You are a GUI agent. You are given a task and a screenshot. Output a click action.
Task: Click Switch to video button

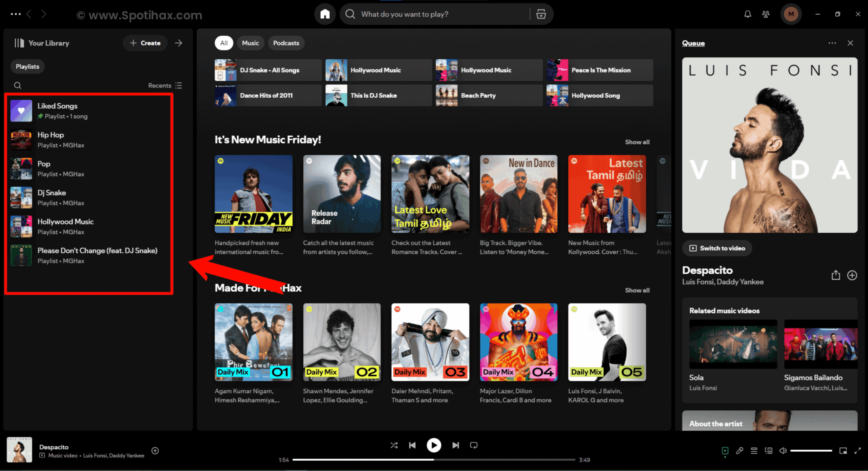[x=717, y=248]
